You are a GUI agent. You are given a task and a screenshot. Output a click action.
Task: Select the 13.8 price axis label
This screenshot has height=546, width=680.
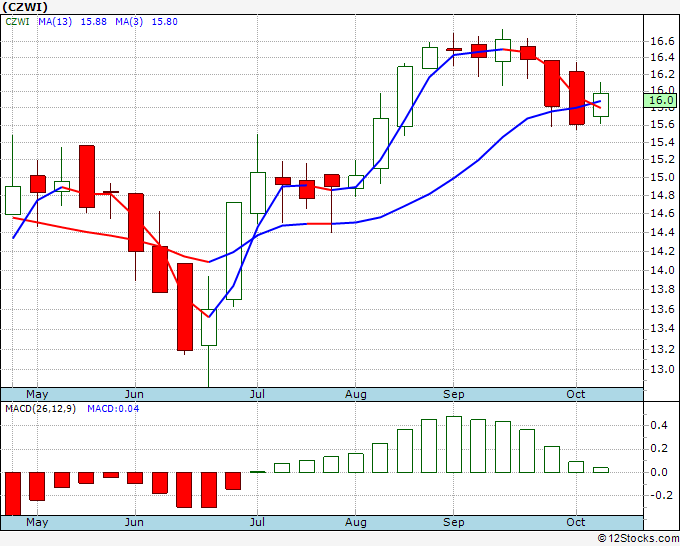click(x=662, y=290)
